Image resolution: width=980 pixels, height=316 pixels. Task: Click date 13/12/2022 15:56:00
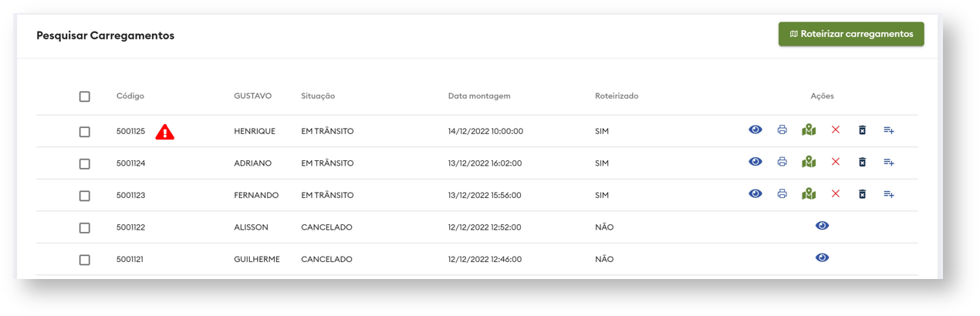[x=485, y=196]
